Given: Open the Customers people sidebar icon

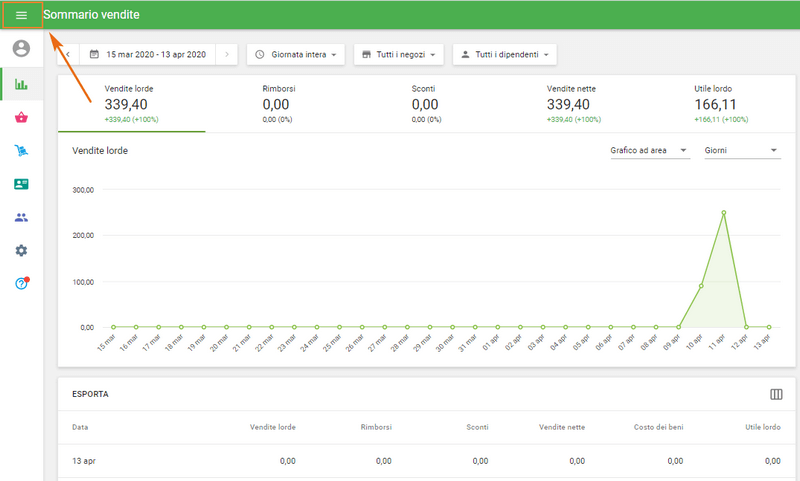Looking at the screenshot, I should point(21,217).
